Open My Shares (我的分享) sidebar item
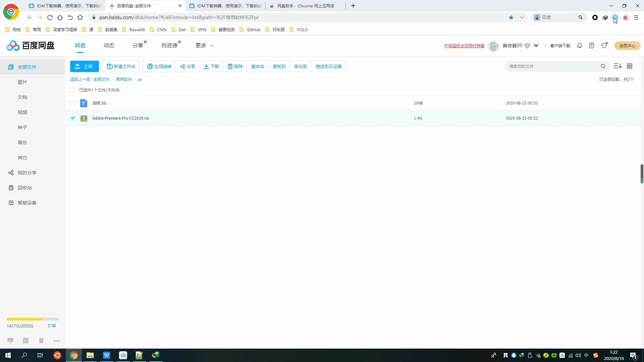The width and height of the screenshot is (644, 362). click(27, 173)
